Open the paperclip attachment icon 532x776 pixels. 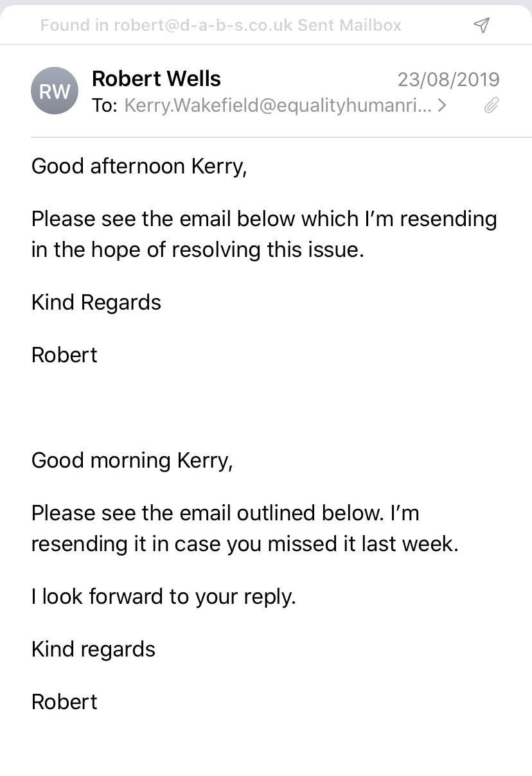click(492, 105)
